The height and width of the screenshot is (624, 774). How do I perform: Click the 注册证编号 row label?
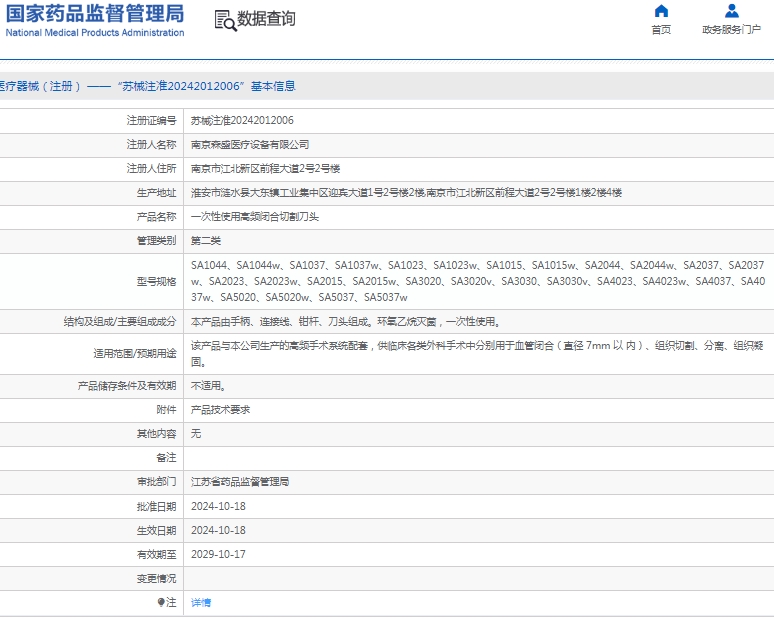(x=152, y=120)
